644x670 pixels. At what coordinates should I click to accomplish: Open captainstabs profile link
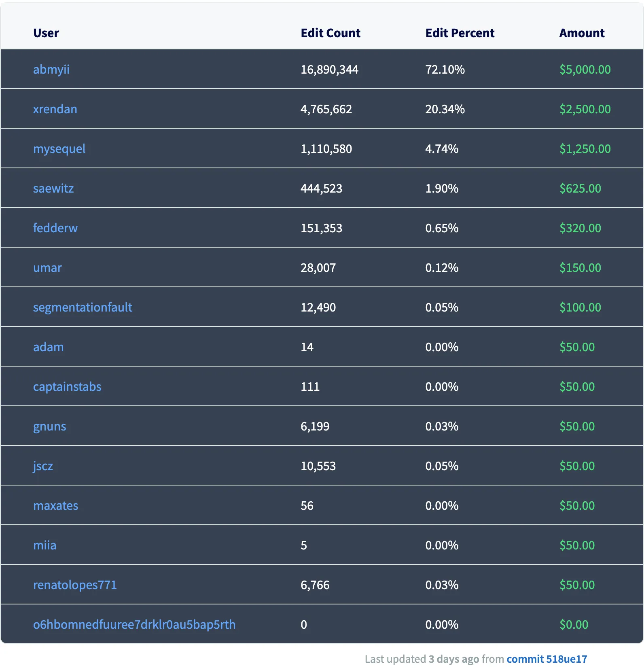coord(67,387)
